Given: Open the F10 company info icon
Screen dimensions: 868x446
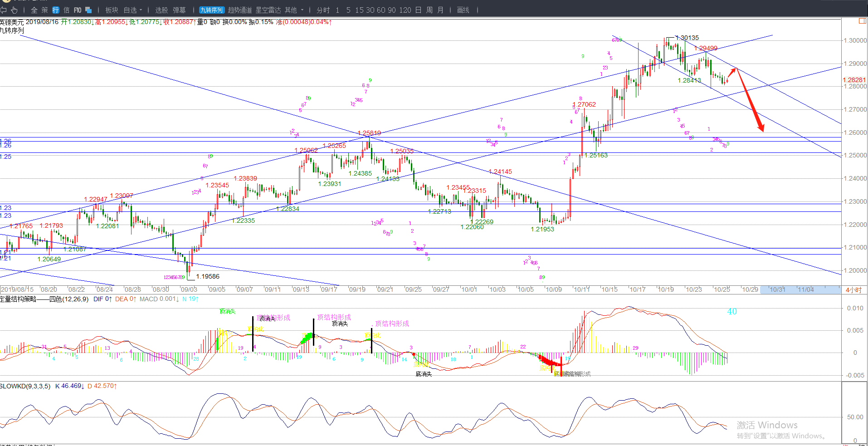Looking at the screenshot, I should [x=78, y=10].
